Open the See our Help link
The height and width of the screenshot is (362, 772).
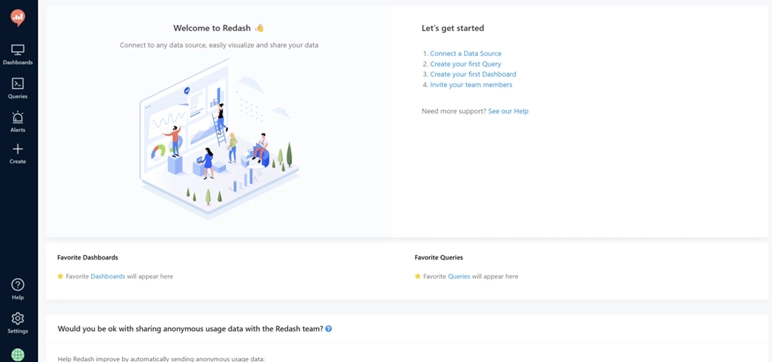[x=508, y=111]
